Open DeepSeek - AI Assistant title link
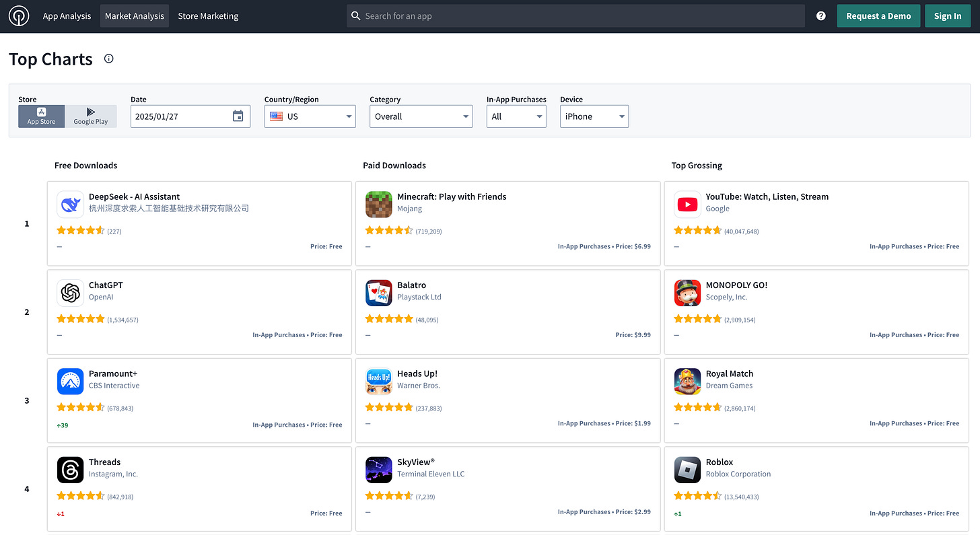This screenshot has width=980, height=535. point(135,197)
